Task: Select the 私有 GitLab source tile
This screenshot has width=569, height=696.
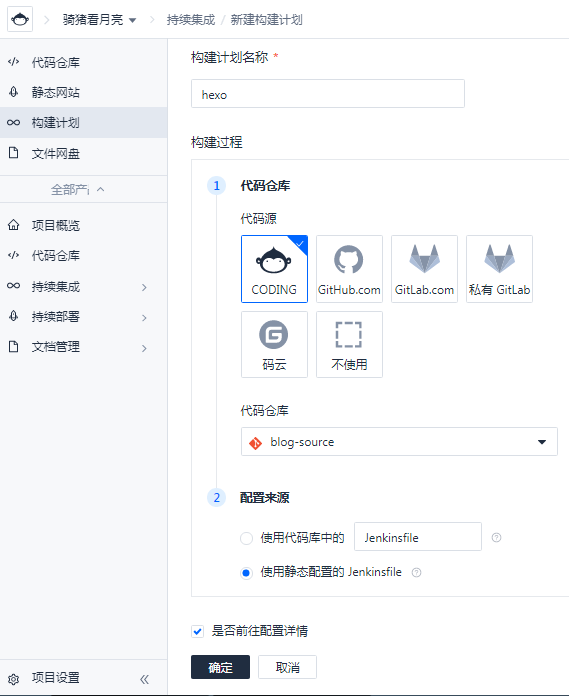Action: click(x=499, y=269)
